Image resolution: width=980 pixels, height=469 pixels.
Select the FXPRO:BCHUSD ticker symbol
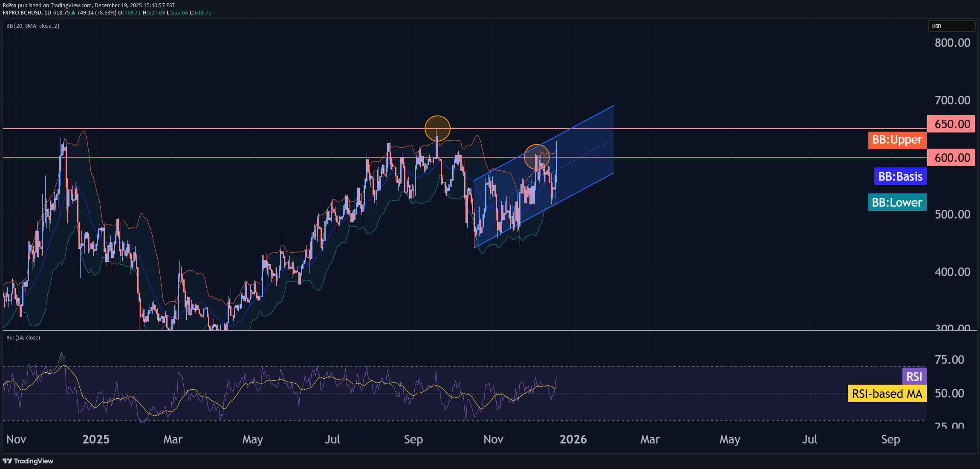[21, 13]
